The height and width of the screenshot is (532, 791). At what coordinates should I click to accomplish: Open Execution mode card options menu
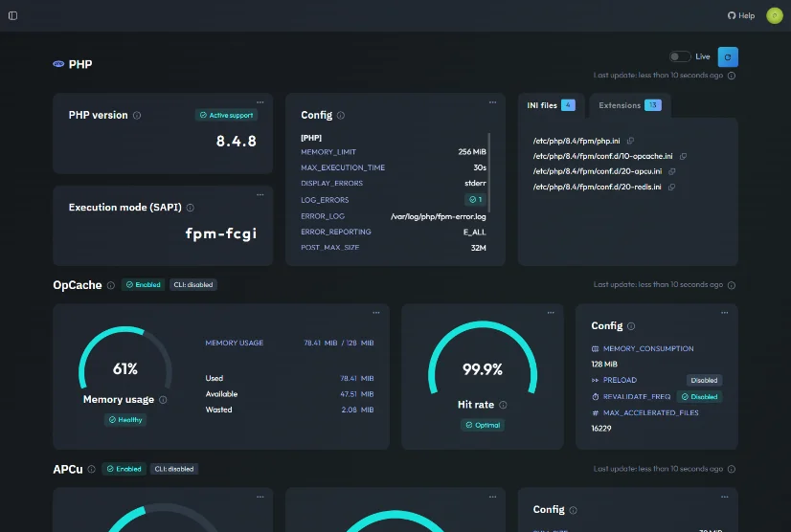260,194
